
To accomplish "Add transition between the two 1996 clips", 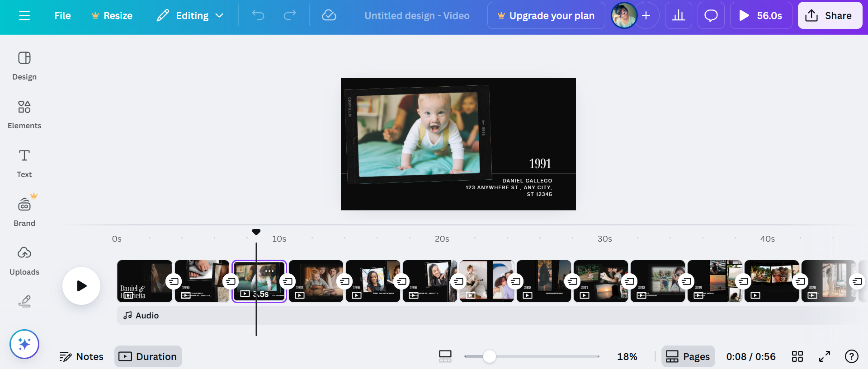I will point(401,281).
